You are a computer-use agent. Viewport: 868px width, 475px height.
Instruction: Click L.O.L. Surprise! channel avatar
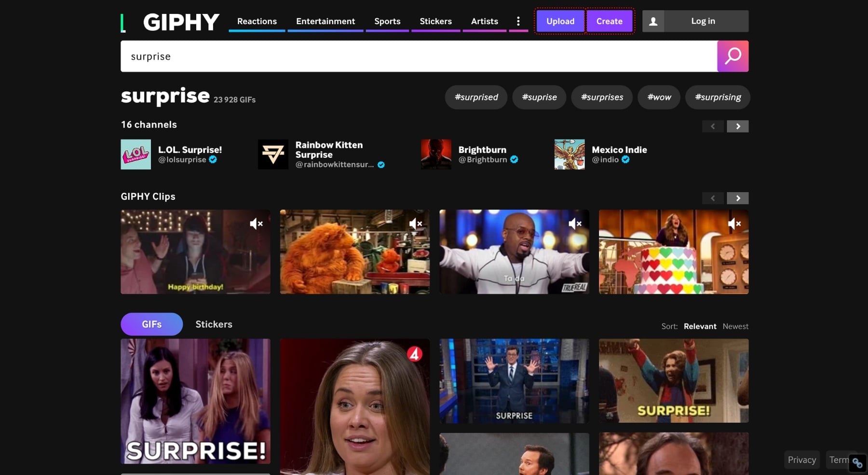point(136,154)
